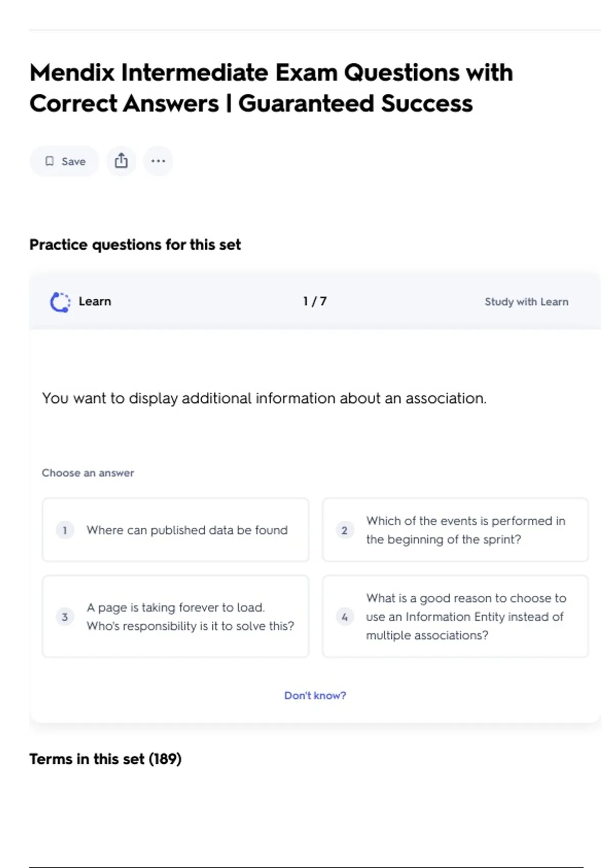Click the 'Learn' label in the card header
Screen dimensions: 613x868
[95, 301]
